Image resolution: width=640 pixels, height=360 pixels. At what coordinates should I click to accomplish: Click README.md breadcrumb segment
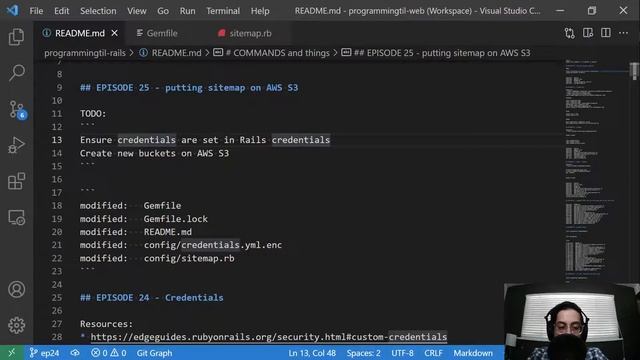(176, 53)
